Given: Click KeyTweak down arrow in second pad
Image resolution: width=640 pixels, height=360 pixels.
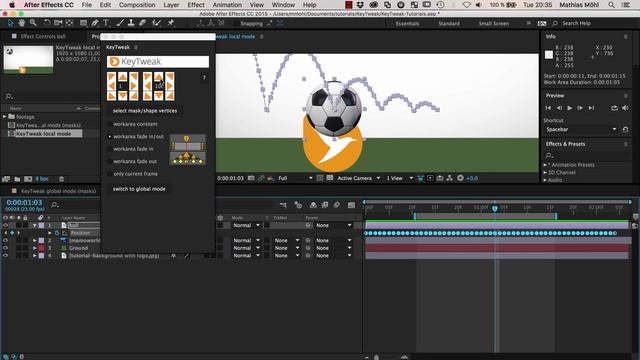Looking at the screenshot, I should [x=158, y=96].
